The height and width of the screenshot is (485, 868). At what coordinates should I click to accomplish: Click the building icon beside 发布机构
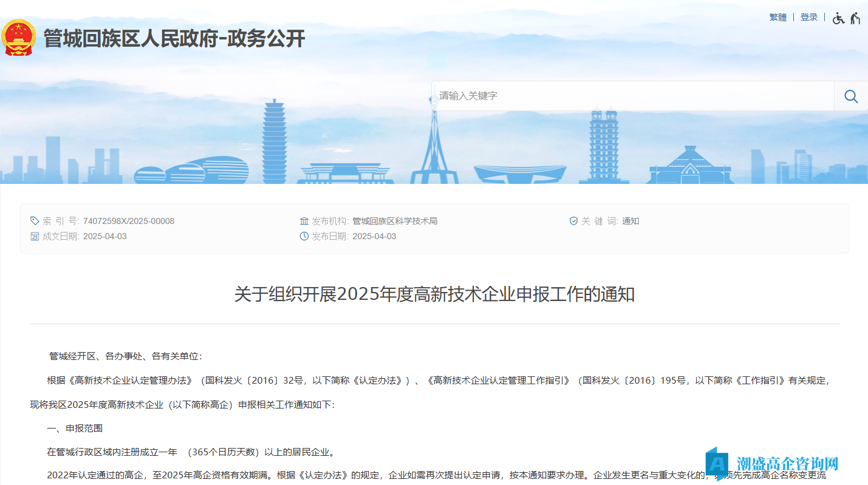pyautogui.click(x=304, y=221)
